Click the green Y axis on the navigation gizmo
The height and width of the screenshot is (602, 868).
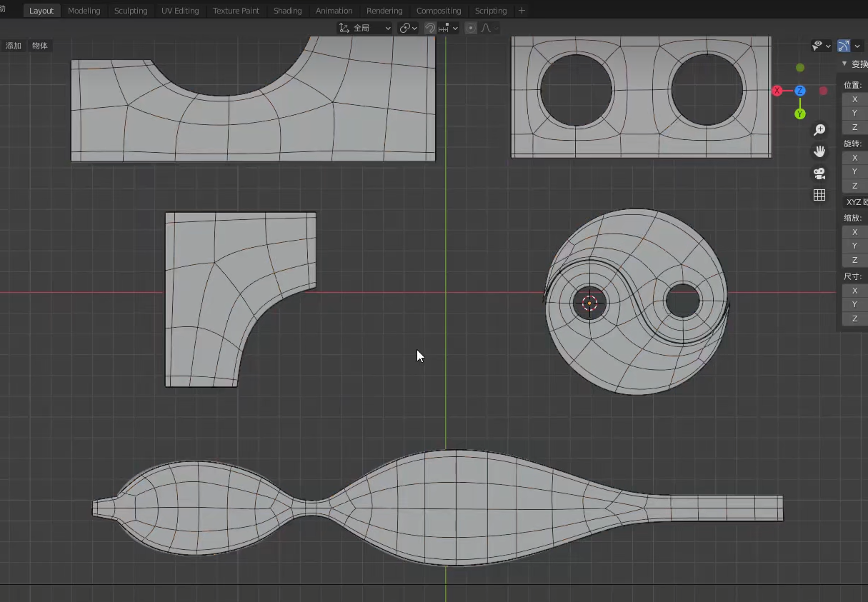[800, 114]
